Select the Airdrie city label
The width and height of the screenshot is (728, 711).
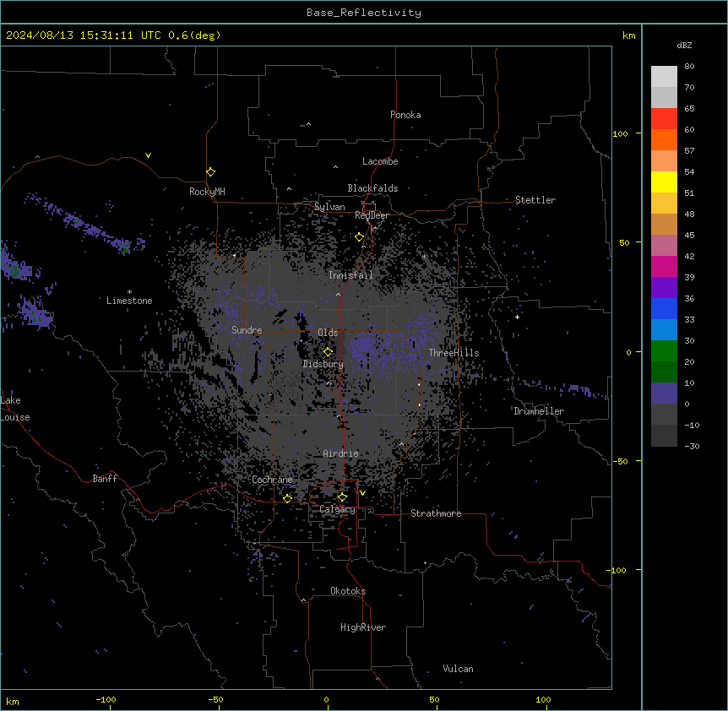[x=340, y=453]
